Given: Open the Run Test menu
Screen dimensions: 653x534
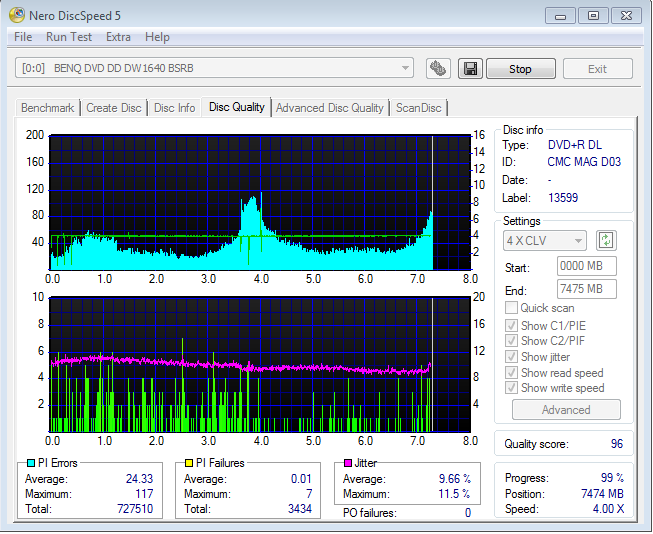Looking at the screenshot, I should pos(69,37).
